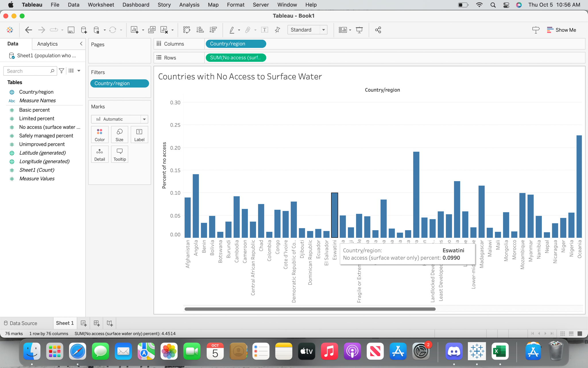The image size is (588, 368).
Task: Open macOS Spotlight search icon
Action: pyautogui.click(x=493, y=5)
